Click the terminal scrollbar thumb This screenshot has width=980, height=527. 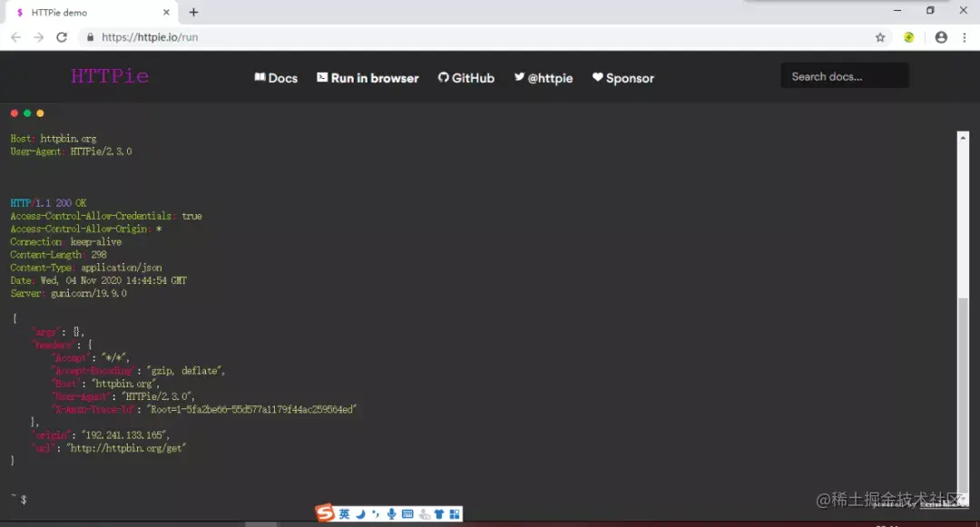(x=963, y=396)
